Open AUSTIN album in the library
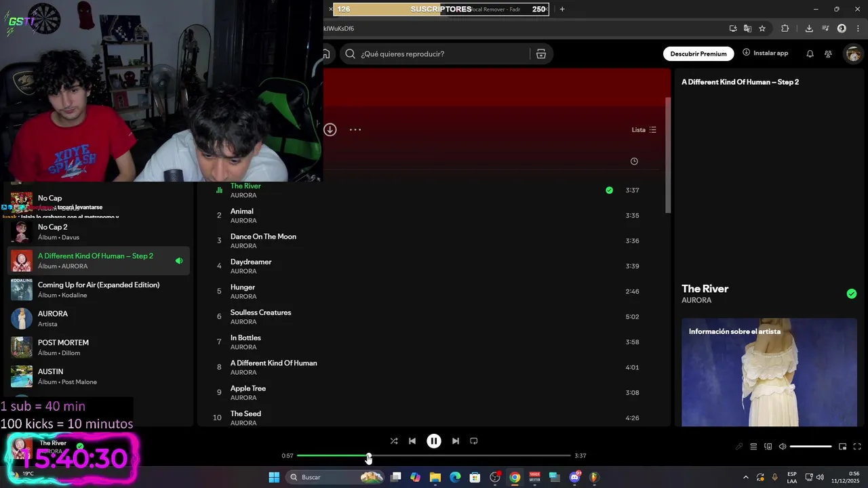Image resolution: width=868 pixels, height=488 pixels. click(98, 376)
